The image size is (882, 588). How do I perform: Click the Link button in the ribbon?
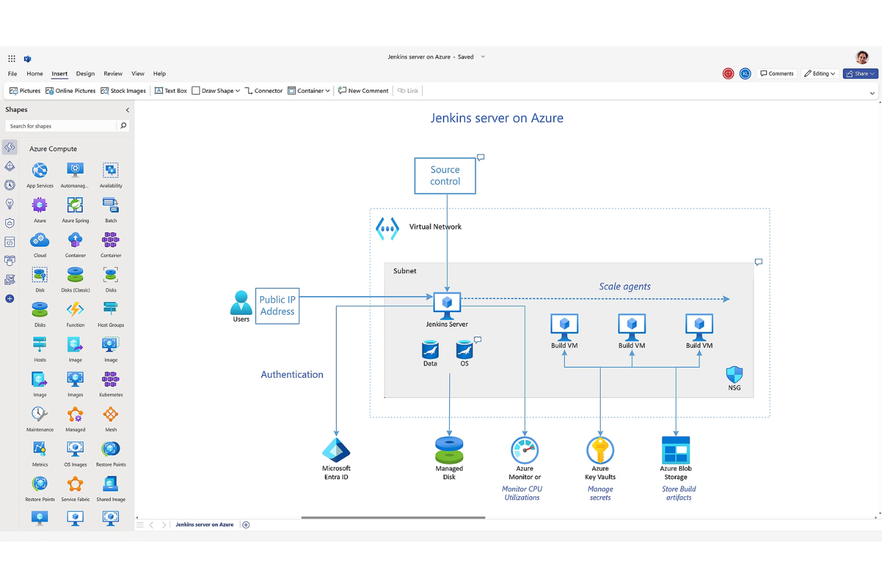pos(408,91)
